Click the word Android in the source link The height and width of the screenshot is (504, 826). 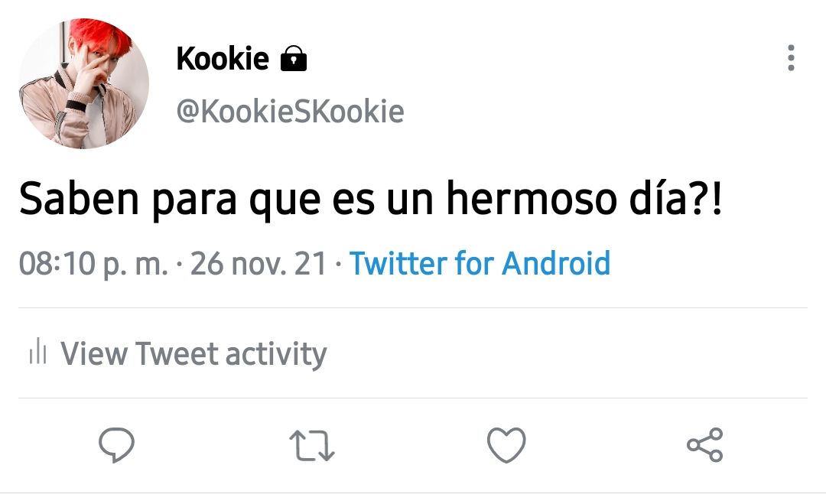click(556, 263)
